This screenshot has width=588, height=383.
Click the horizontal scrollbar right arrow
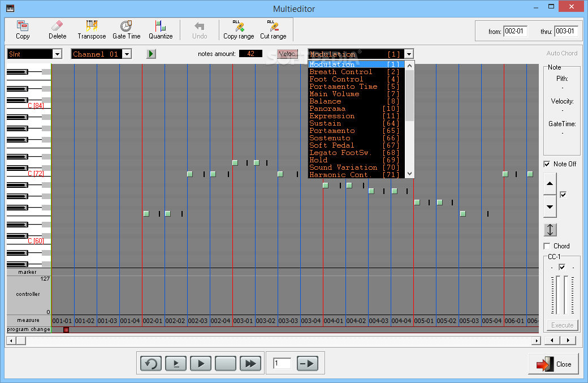537,341
